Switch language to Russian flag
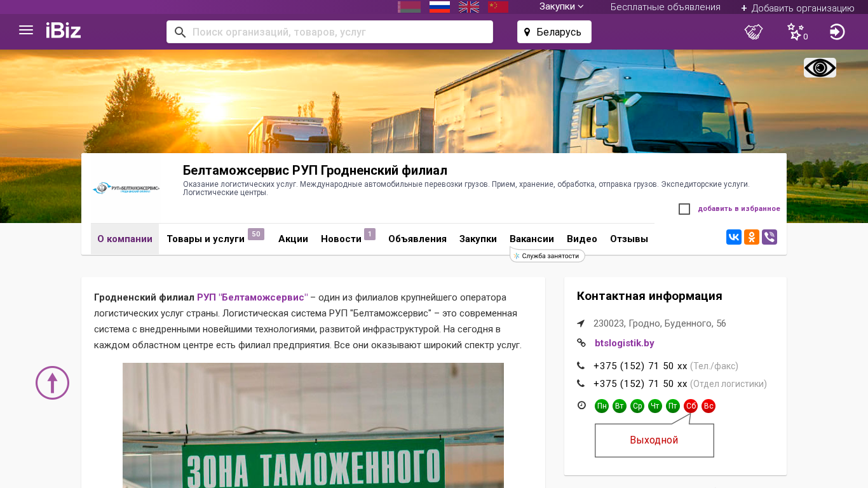 pyautogui.click(x=440, y=7)
